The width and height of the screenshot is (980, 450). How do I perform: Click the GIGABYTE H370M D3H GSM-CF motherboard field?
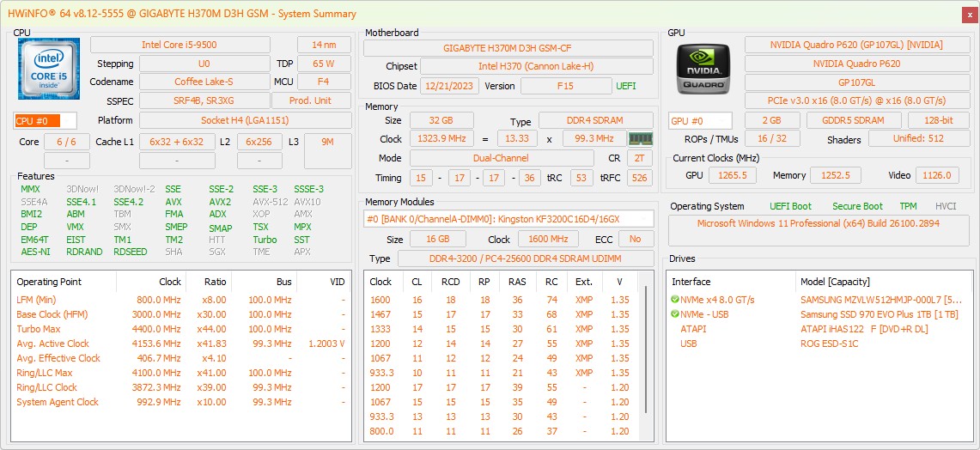click(x=508, y=47)
